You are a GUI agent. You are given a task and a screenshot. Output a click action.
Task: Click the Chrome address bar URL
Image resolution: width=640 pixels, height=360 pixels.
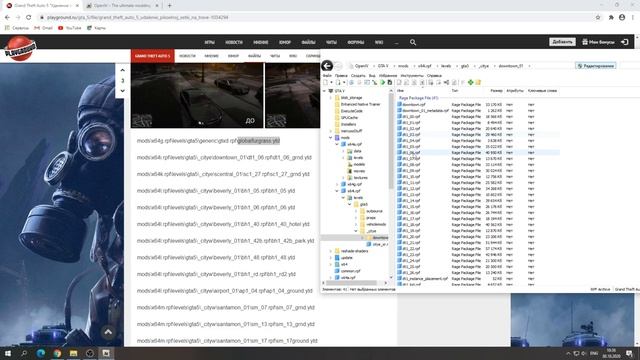coord(138,18)
